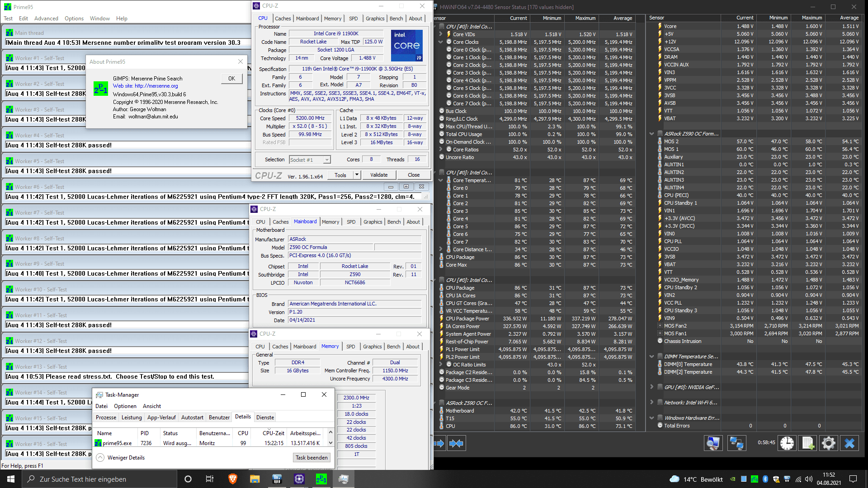
Task: Select Graphics tab in Mainboard CPU-Z window
Action: click(373, 222)
